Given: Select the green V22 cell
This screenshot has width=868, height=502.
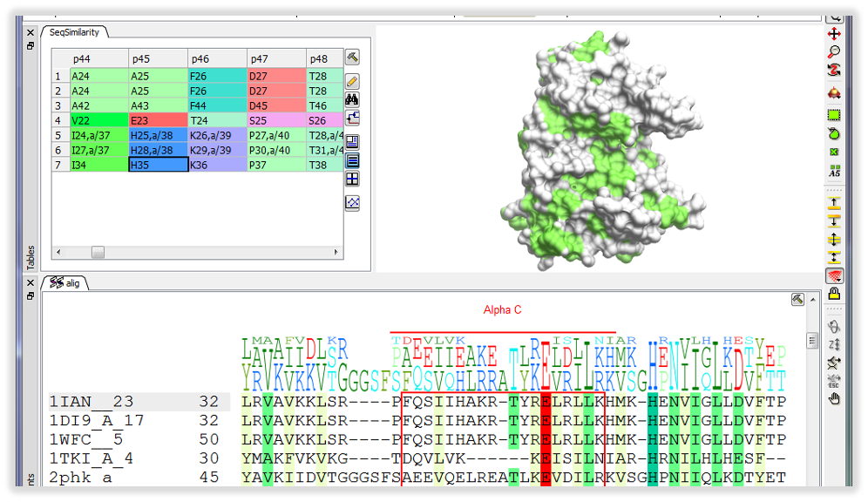Looking at the screenshot, I should pyautogui.click(x=98, y=120).
